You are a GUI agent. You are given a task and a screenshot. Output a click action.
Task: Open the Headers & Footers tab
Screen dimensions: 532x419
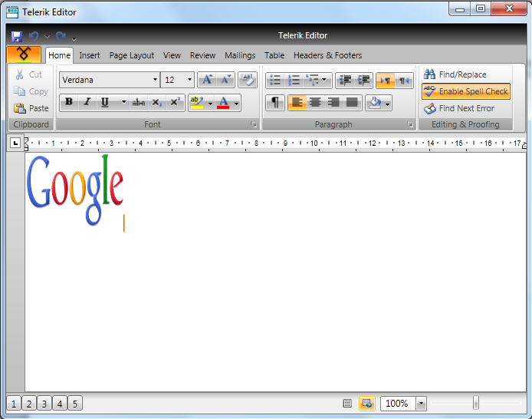click(x=328, y=55)
